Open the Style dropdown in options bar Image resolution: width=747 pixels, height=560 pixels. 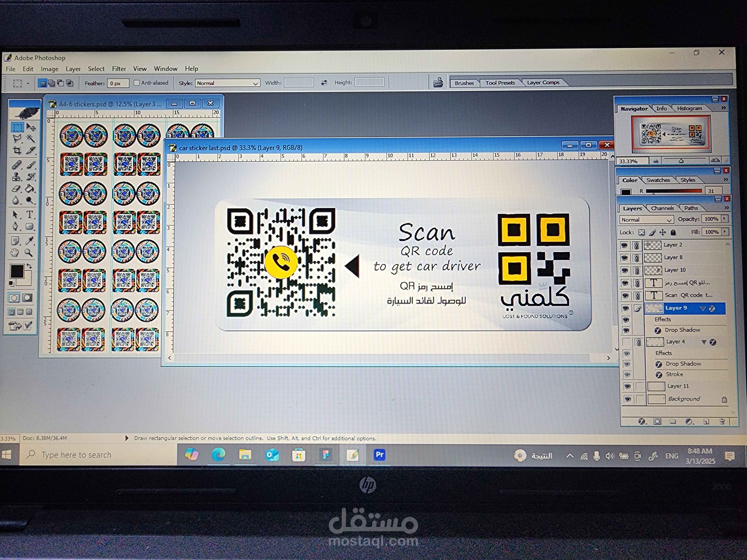[227, 83]
